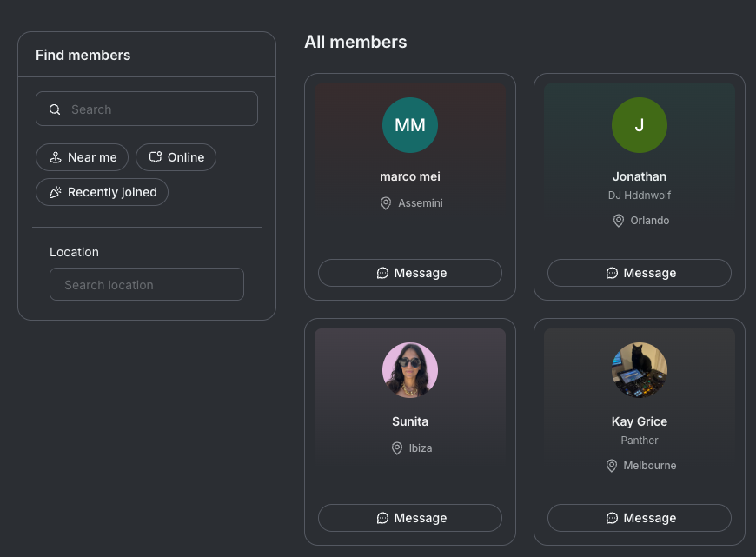Click the location pin beside Assemini
The height and width of the screenshot is (557, 756).
coord(386,203)
